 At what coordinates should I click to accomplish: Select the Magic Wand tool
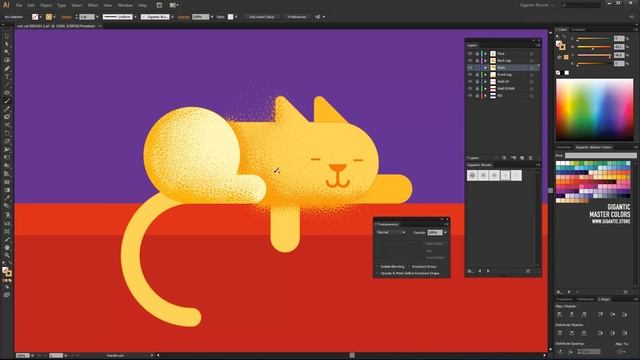(7, 52)
